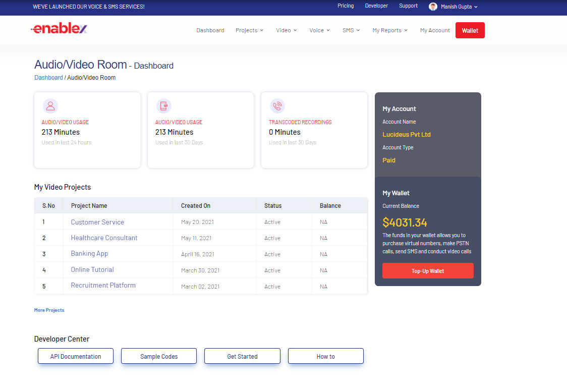The width and height of the screenshot is (567, 392).
Task: Click the red Wallet button
Action: [x=470, y=30]
